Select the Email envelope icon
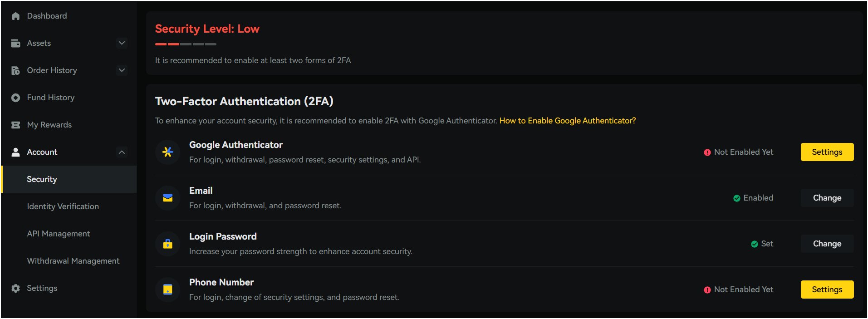868x319 pixels. pos(167,198)
